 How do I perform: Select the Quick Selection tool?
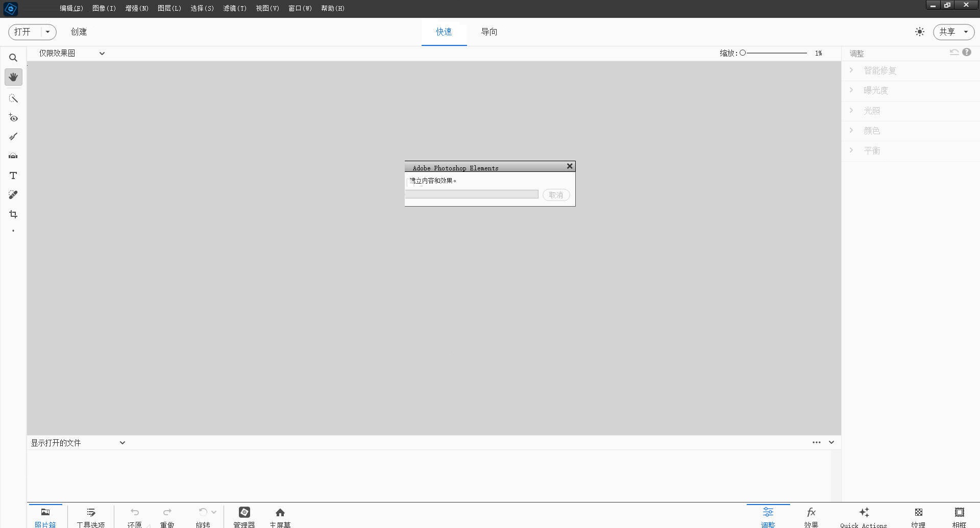[13, 98]
